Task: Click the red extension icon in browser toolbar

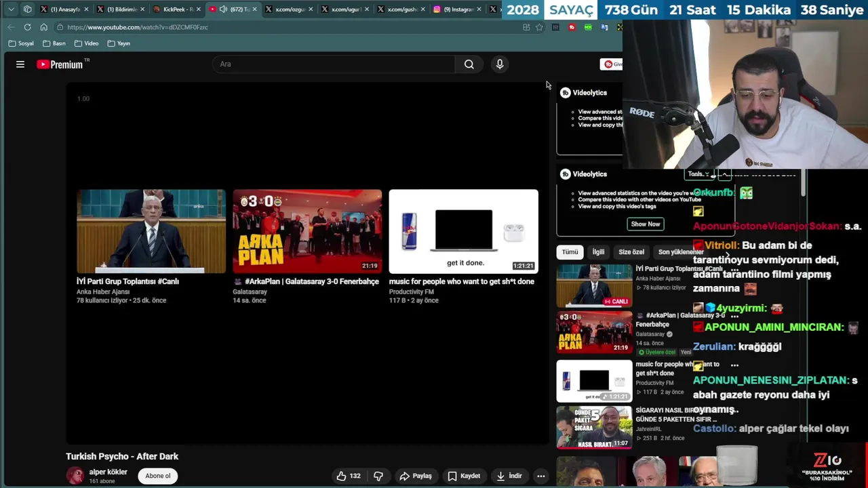Action: pos(572,27)
